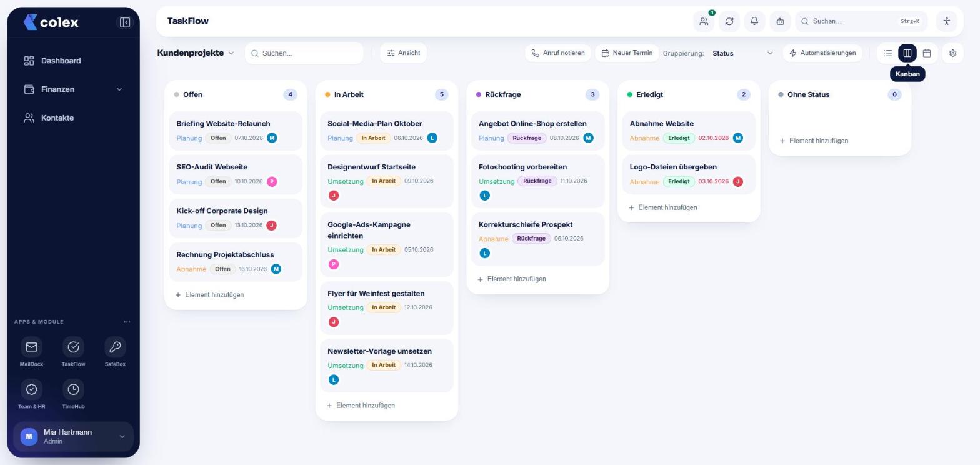Click Neuer Termin button

tap(627, 53)
